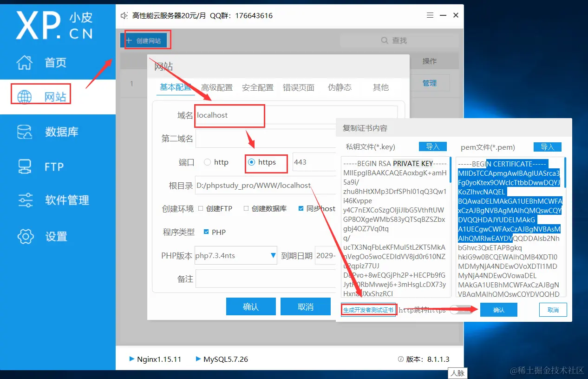Image resolution: width=588 pixels, height=379 pixels.
Task: Switch to the 其他 tab
Action: pos(381,87)
